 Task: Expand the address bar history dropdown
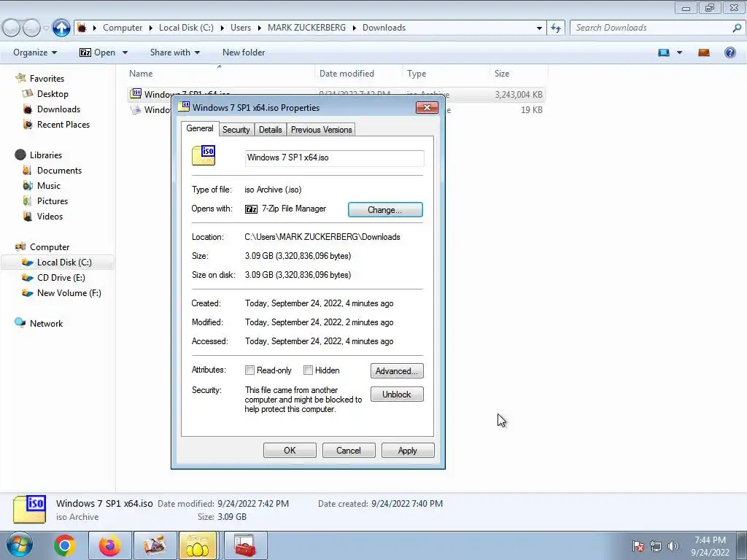pos(539,28)
